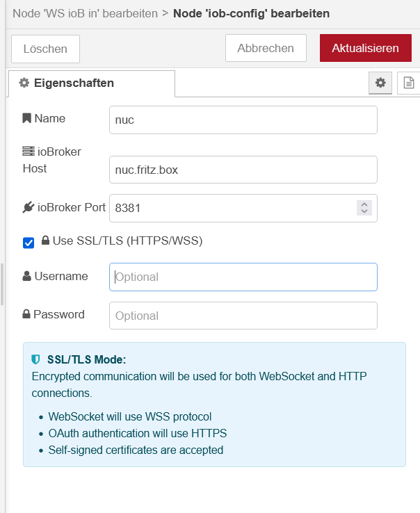Screen dimensions: 420x513
Task: Click the optional Password field
Action: [243, 316]
